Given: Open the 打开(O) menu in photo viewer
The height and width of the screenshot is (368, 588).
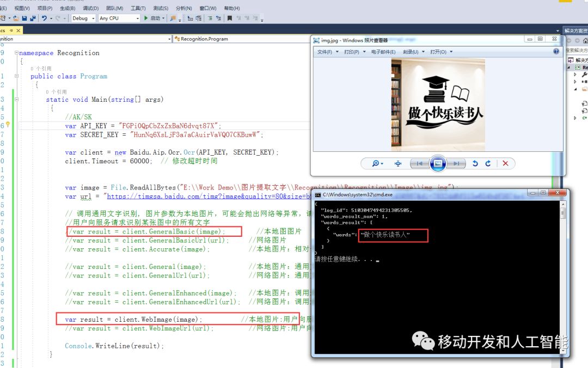Looking at the screenshot, I should 441,52.
